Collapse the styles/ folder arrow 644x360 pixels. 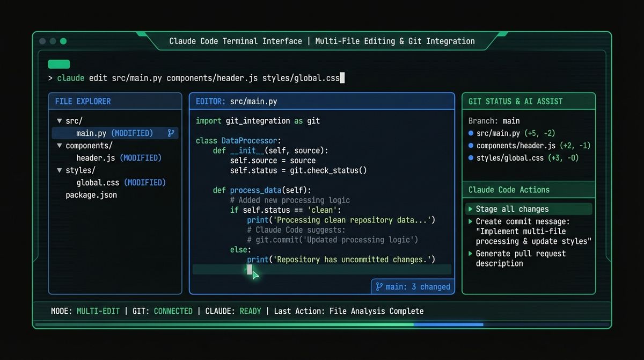59,170
